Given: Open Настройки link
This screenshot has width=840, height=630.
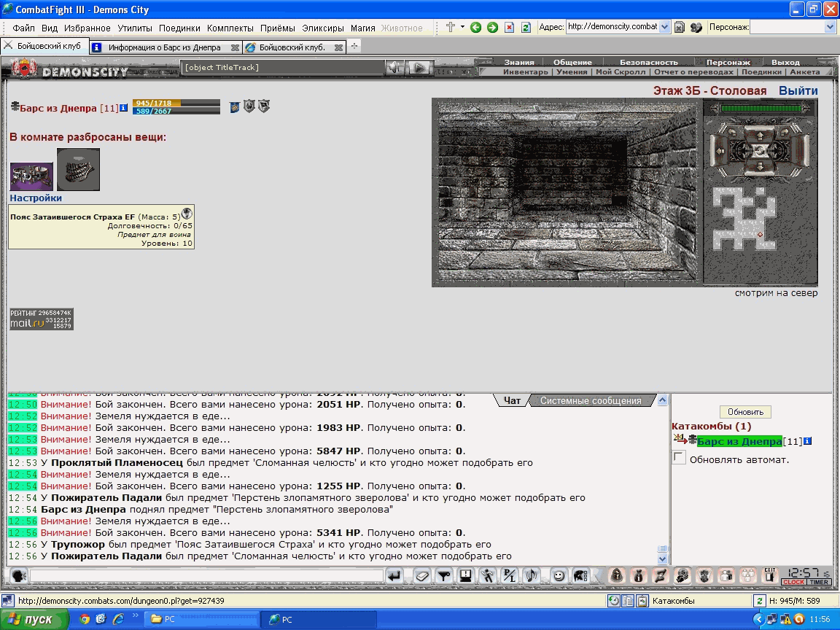Looking at the screenshot, I should [x=36, y=198].
